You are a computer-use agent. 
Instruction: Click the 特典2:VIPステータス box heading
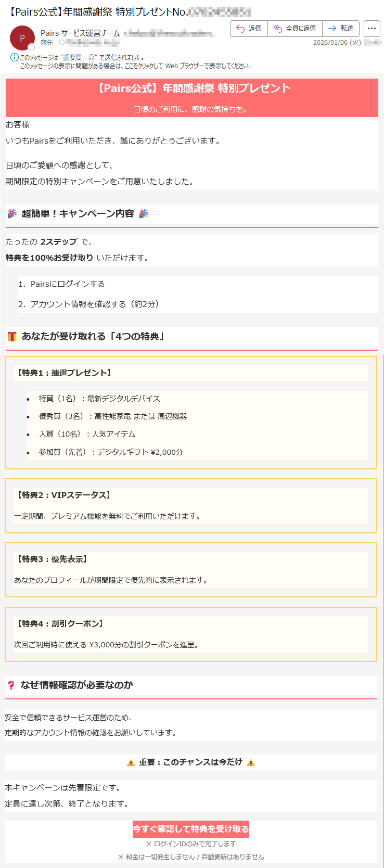(x=64, y=495)
